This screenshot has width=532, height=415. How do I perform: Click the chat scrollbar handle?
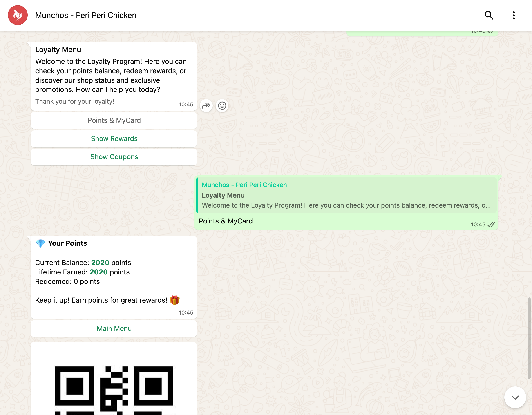point(529,339)
